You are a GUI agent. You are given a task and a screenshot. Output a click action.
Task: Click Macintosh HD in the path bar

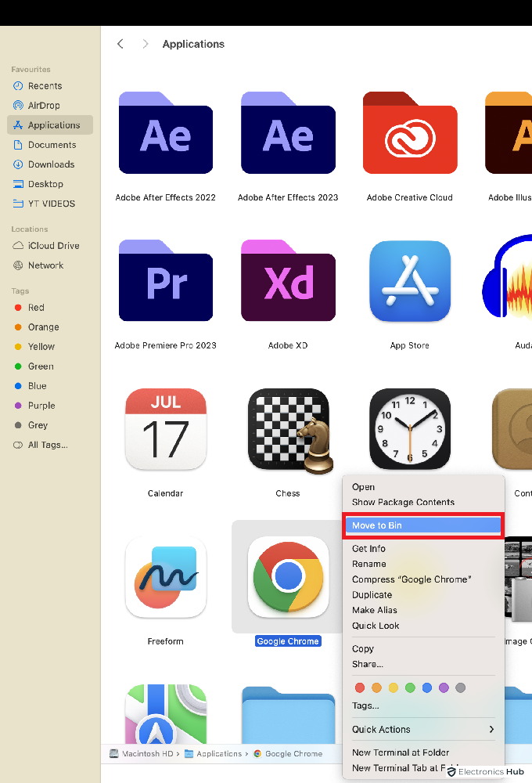tap(146, 754)
